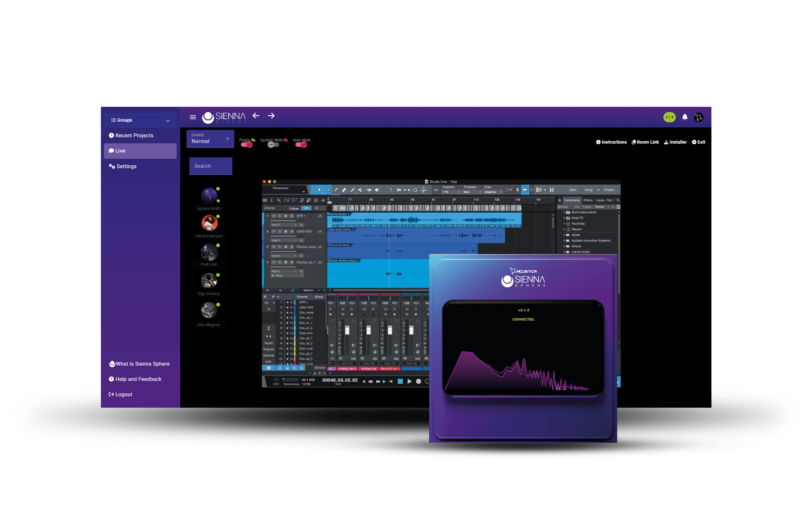Open the Quality dropdown
Viewport: 812px width, 522px height.
pyautogui.click(x=210, y=139)
